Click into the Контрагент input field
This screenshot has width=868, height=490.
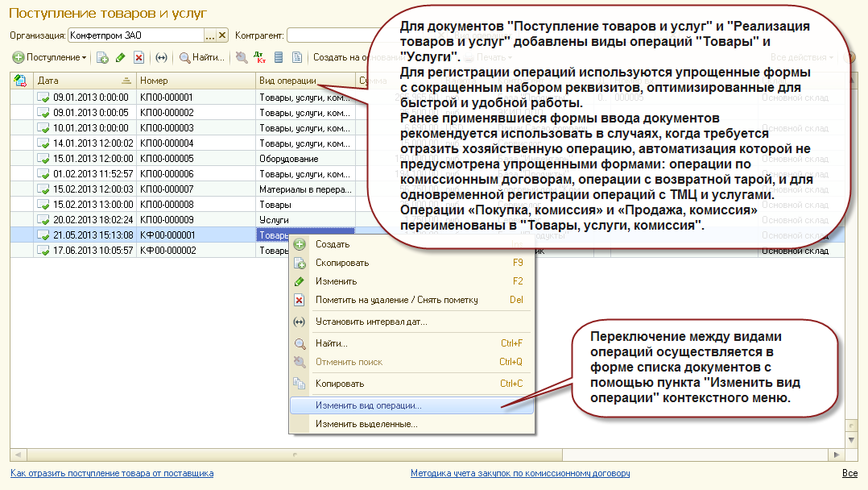328,35
